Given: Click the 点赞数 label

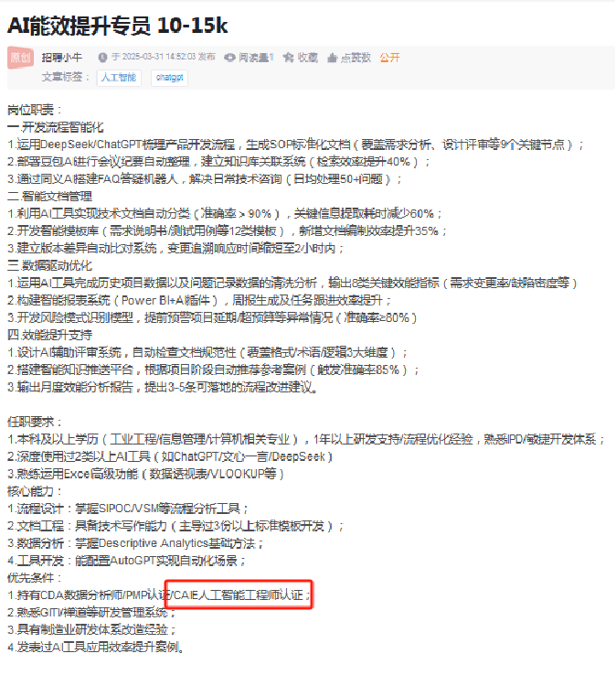Looking at the screenshot, I should (356, 58).
